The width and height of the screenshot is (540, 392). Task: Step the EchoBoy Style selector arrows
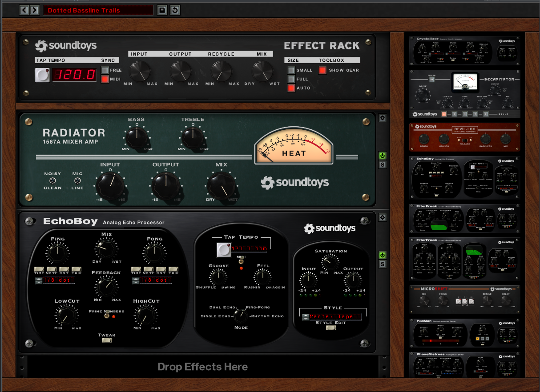306,317
